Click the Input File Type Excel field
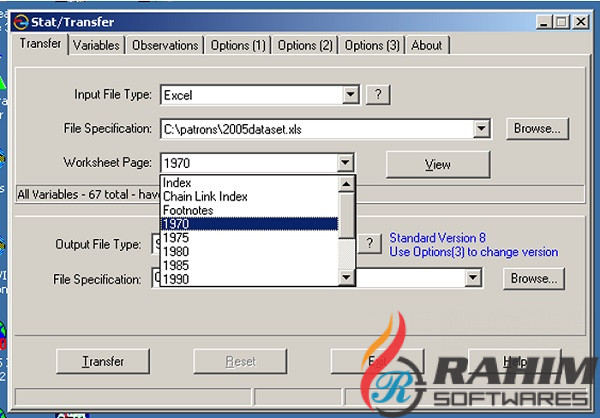600x418 pixels. [x=252, y=95]
